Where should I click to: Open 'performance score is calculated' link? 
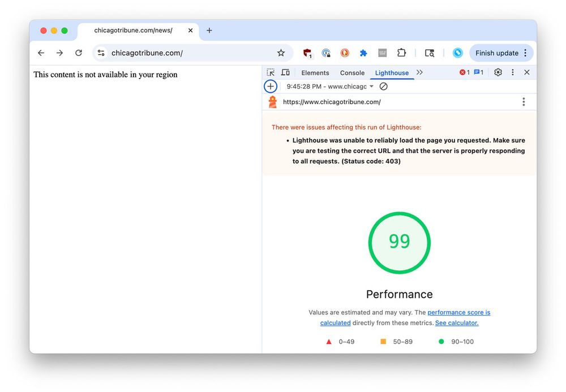(x=459, y=313)
